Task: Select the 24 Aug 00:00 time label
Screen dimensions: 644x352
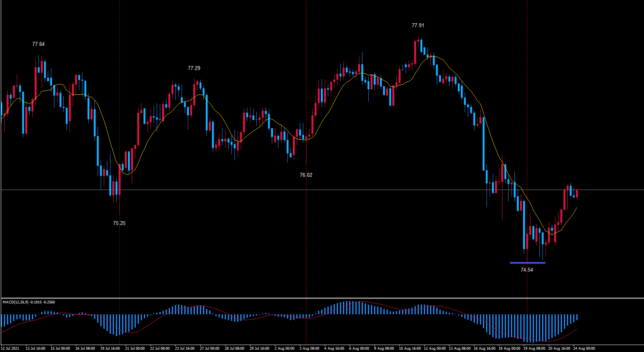Action: click(584, 349)
